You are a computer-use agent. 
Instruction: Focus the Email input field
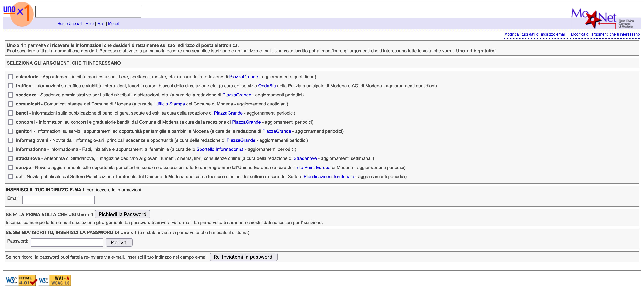(58, 200)
